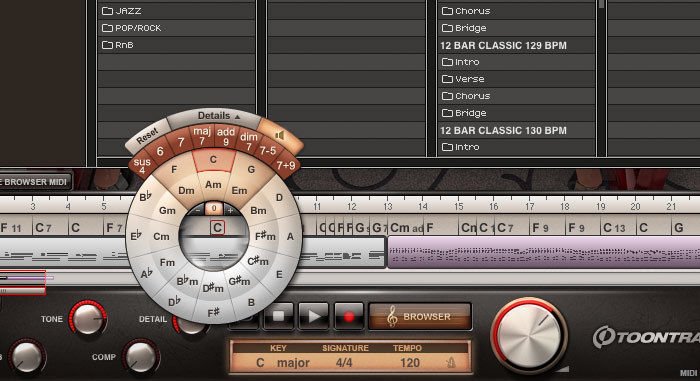Choose the highlighted C major chord segment
This screenshot has height=381, width=700.
pos(213,160)
